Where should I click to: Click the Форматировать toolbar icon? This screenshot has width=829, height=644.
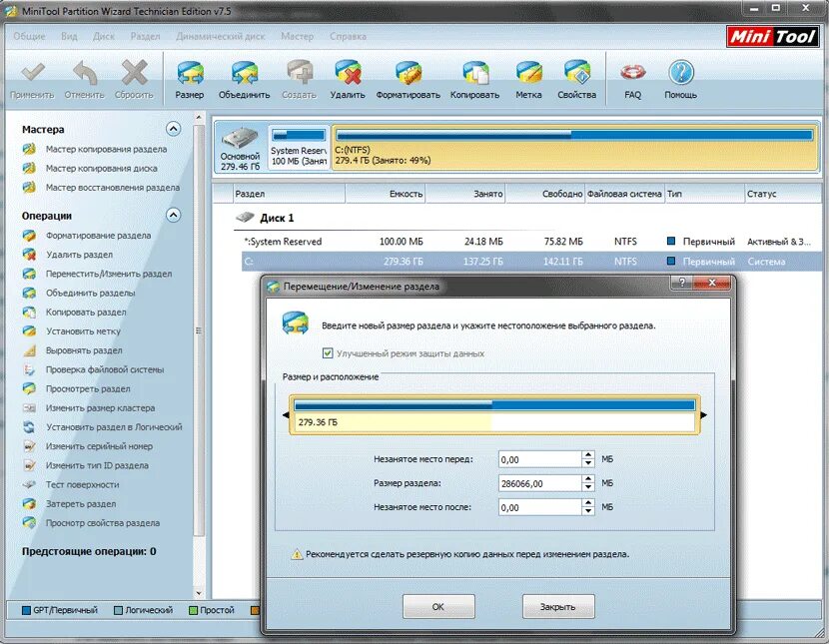(x=409, y=73)
